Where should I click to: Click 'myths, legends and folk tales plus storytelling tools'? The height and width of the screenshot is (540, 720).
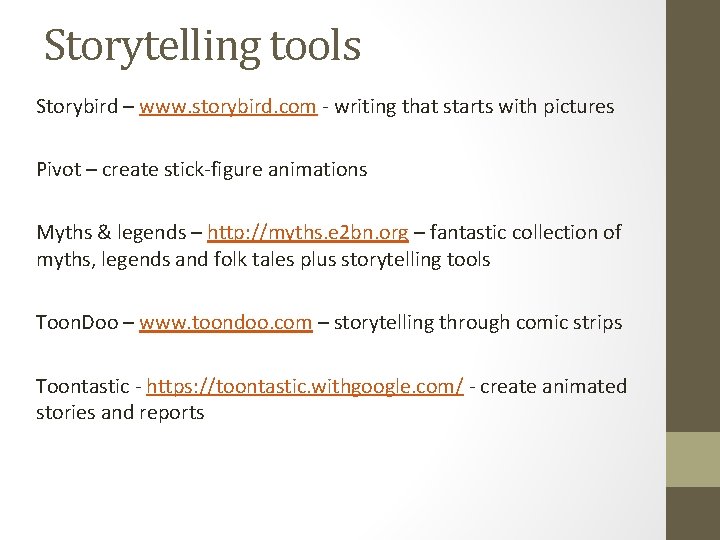(263, 259)
